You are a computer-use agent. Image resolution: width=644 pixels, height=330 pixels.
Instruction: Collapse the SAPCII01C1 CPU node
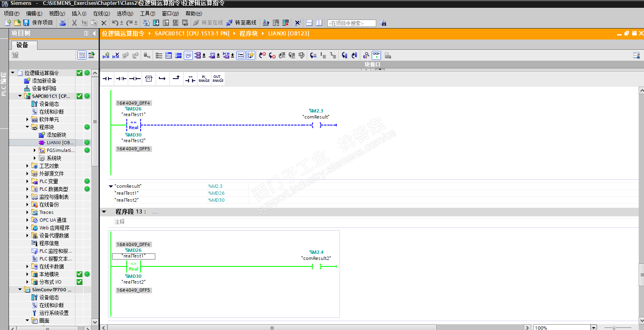click(x=20, y=96)
